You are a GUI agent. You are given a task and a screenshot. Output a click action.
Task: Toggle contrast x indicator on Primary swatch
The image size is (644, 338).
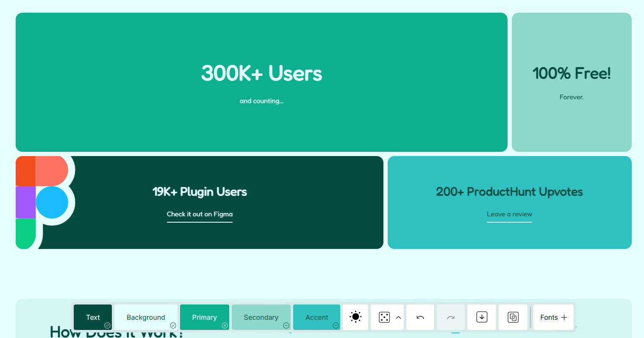click(x=225, y=325)
